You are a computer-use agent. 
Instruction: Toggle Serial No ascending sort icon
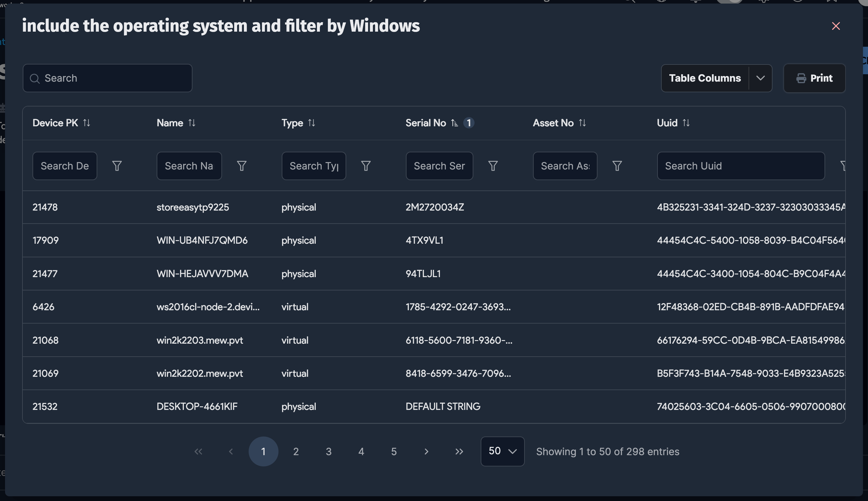pyautogui.click(x=455, y=123)
